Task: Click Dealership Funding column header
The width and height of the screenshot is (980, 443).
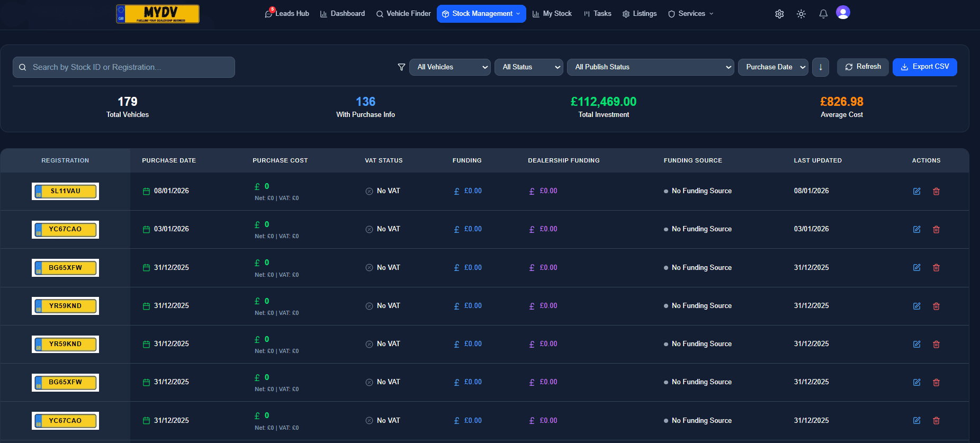Action: coord(564,160)
